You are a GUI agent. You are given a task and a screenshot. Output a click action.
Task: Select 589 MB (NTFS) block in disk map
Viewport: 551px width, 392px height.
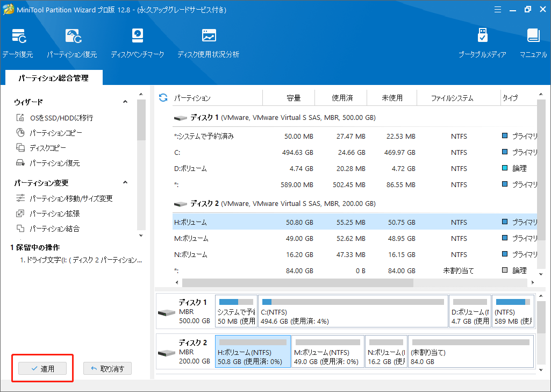coord(513,311)
